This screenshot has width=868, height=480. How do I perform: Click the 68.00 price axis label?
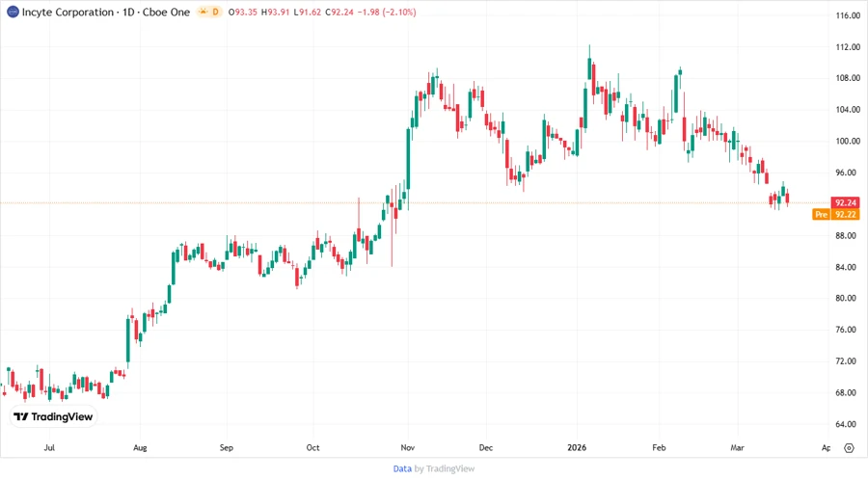point(848,392)
